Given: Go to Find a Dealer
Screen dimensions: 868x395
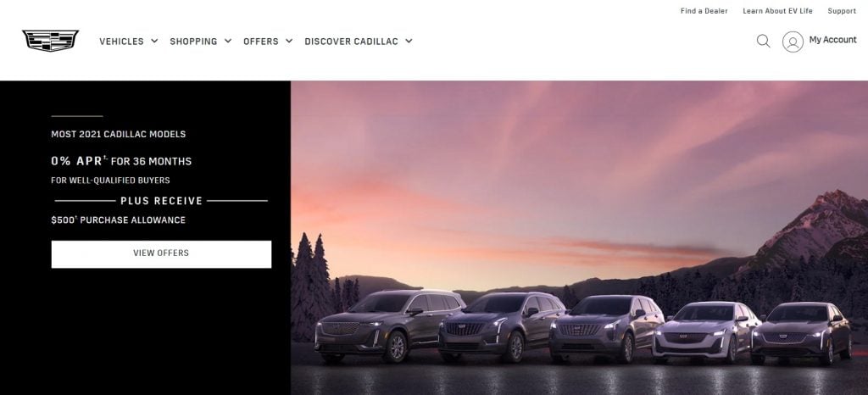Looking at the screenshot, I should 704,11.
